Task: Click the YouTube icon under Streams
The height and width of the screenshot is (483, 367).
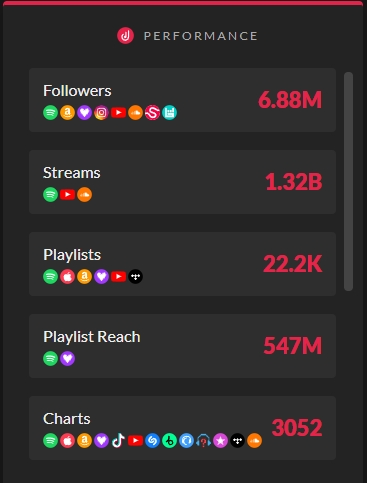Action: tap(67, 195)
